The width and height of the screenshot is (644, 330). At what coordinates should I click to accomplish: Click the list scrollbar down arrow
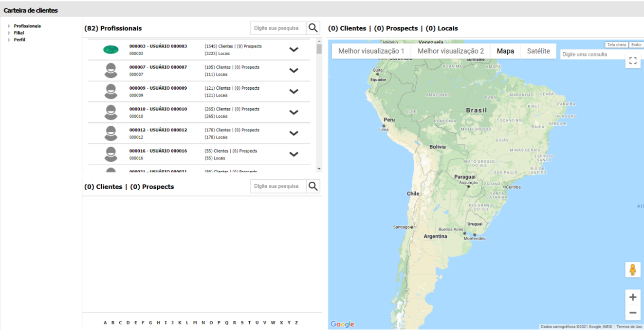[x=319, y=169]
